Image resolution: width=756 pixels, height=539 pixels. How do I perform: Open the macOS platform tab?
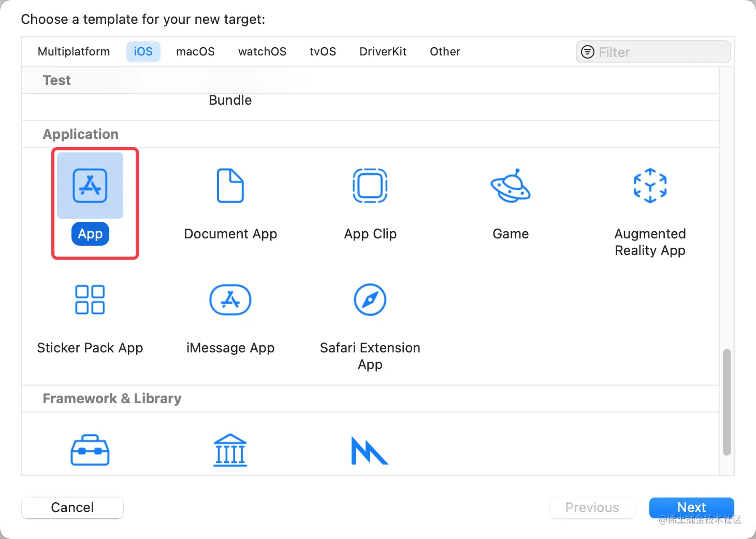point(195,52)
